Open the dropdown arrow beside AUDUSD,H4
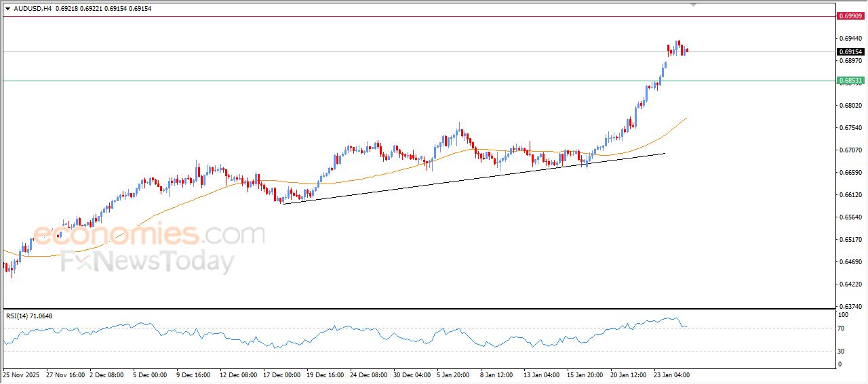Image resolution: width=868 pixels, height=384 pixels. 7,8
